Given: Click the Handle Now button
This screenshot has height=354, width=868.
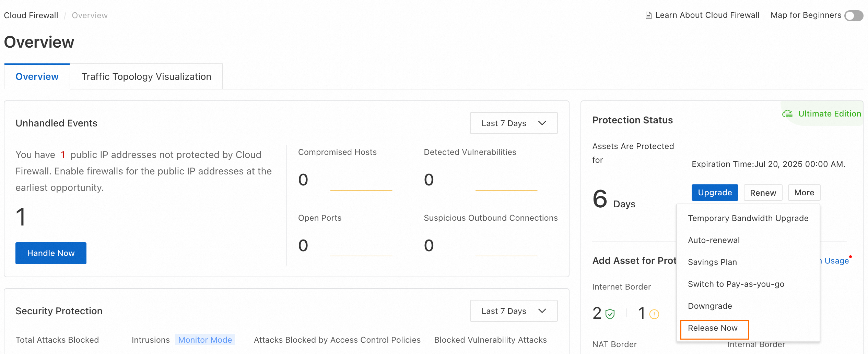Looking at the screenshot, I should (x=51, y=253).
